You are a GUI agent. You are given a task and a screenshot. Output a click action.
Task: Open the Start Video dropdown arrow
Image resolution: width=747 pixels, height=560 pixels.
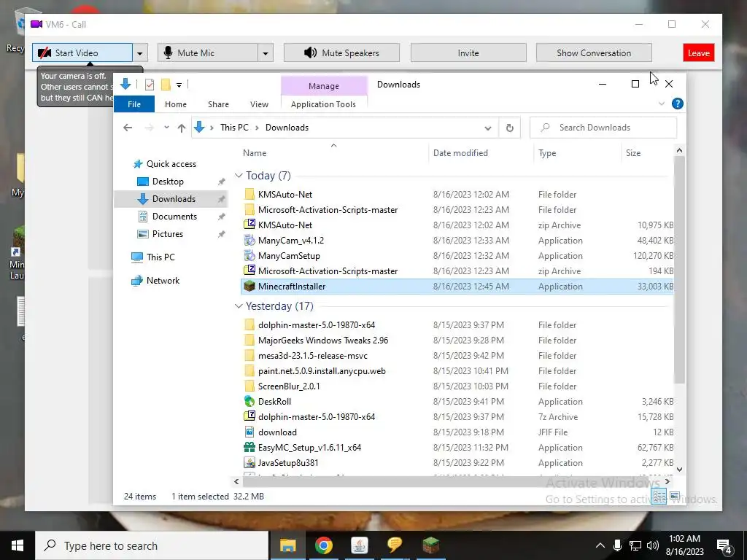tap(140, 52)
